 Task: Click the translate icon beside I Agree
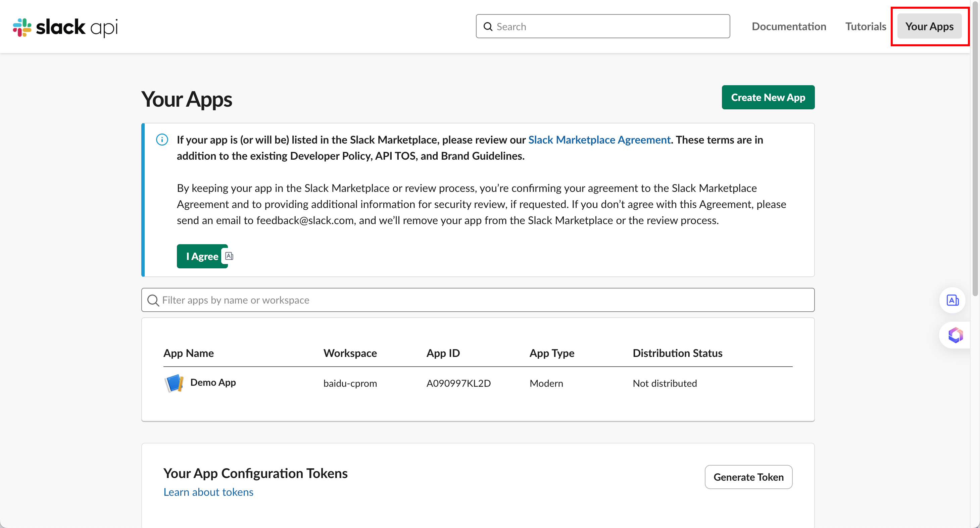point(229,256)
